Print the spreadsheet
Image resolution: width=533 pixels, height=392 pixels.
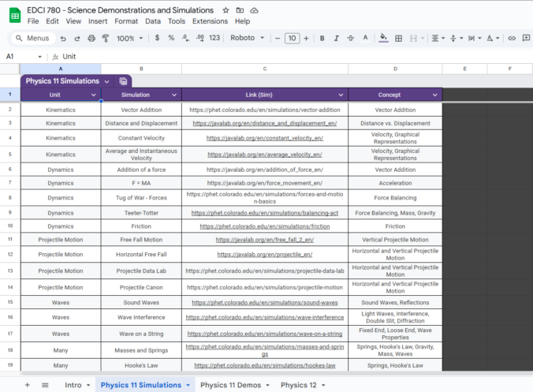click(91, 39)
